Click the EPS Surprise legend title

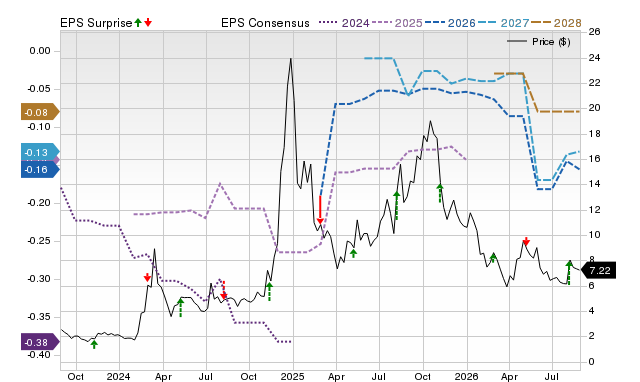coord(96,23)
